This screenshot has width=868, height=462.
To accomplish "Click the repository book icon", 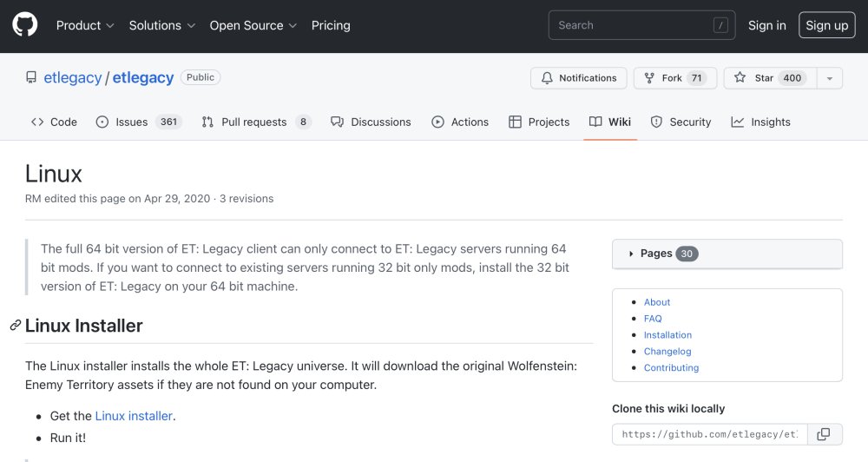I will point(31,77).
